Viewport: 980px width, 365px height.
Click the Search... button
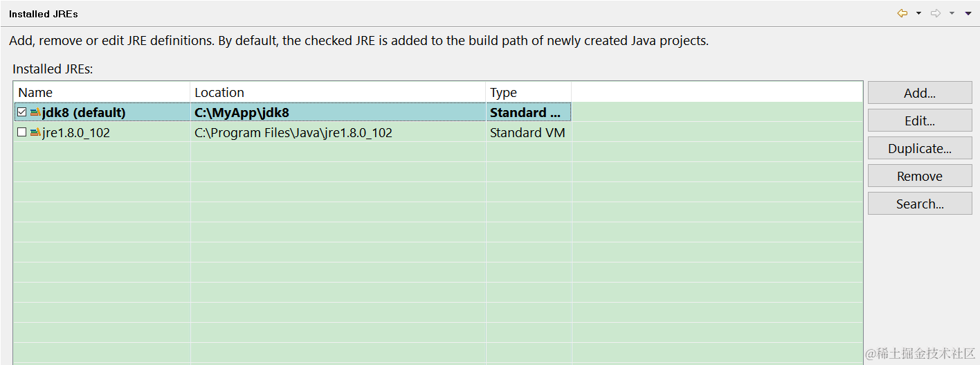click(x=920, y=204)
